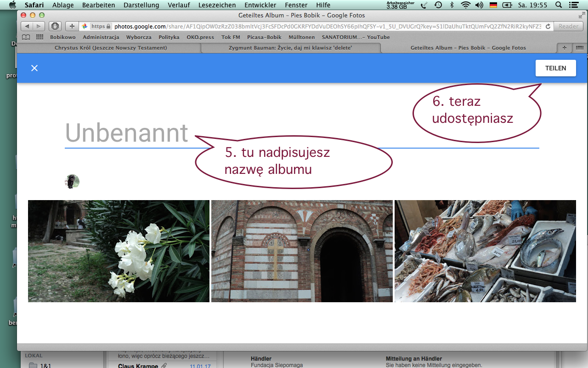Show all tabs overview icon
This screenshot has height=368, width=588.
point(579,48)
